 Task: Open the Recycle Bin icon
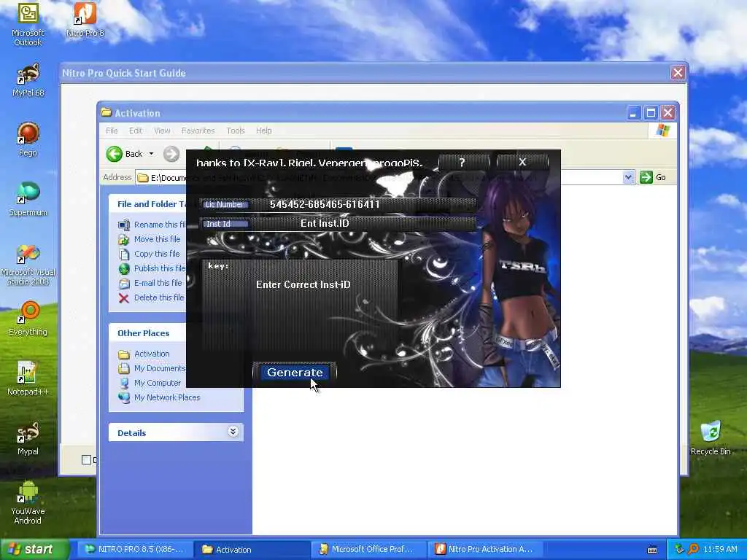(x=711, y=438)
